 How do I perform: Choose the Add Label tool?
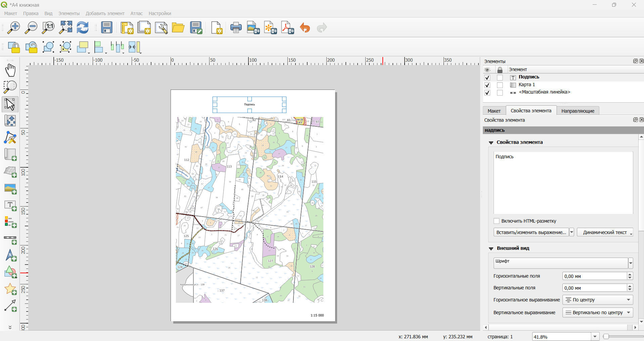pyautogui.click(x=10, y=206)
